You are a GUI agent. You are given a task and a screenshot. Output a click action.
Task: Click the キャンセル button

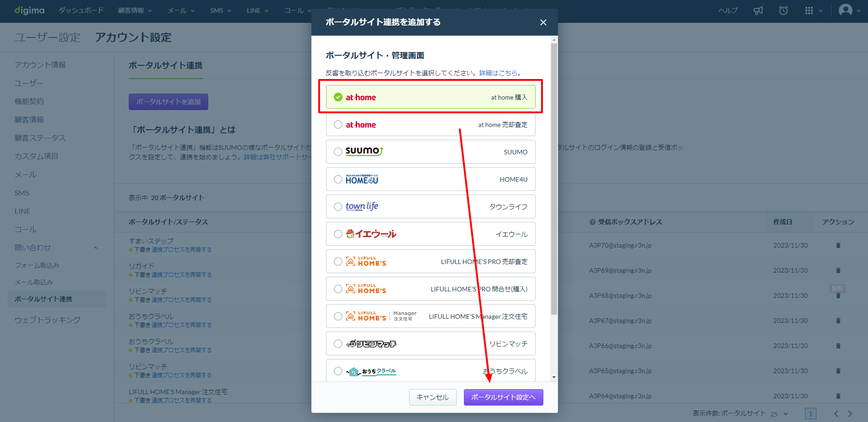[432, 397]
